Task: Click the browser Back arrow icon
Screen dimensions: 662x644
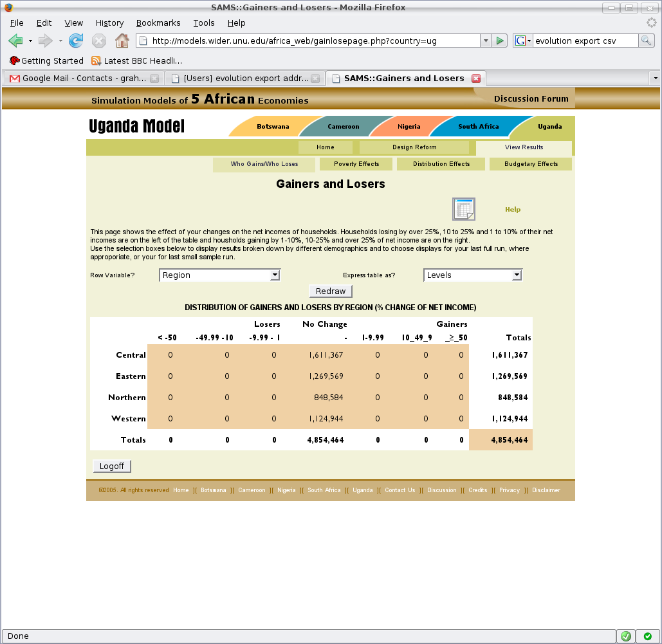Action: pos(15,41)
